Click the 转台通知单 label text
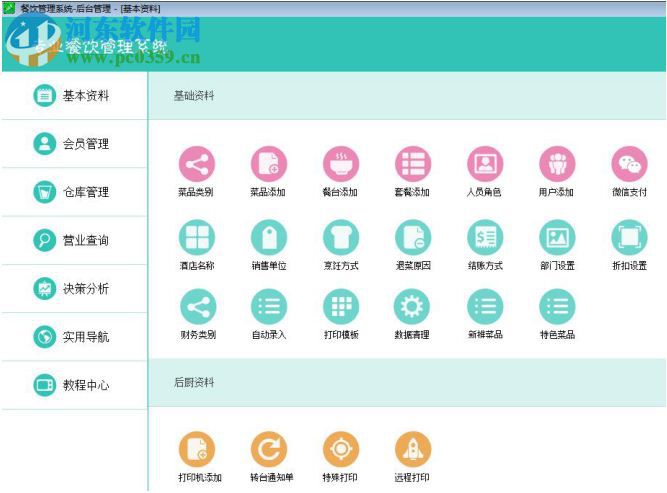Image resolution: width=667 pixels, height=493 pixels. click(x=271, y=477)
